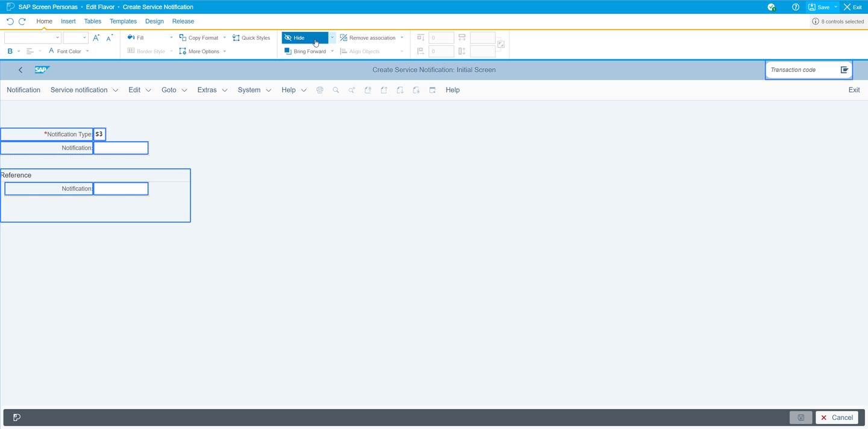The width and height of the screenshot is (868, 429).
Task: Expand the Bring Forward dropdown arrow
Action: (x=332, y=51)
